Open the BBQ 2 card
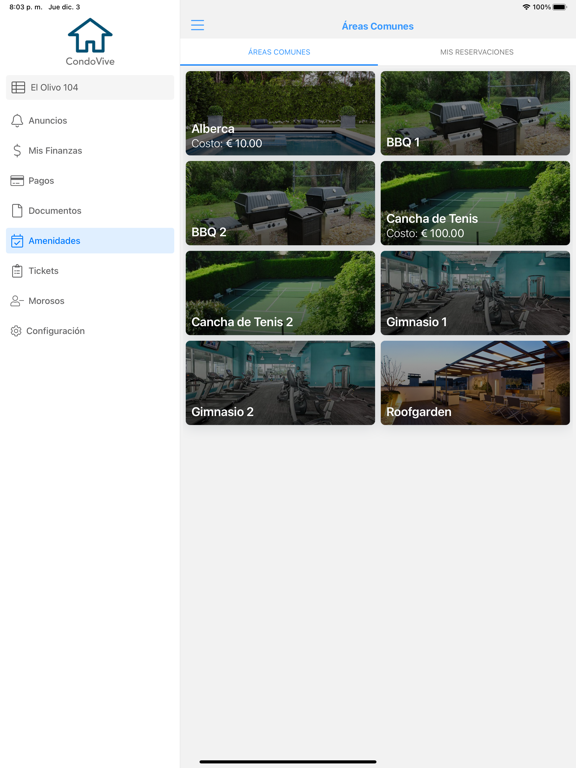The image size is (576, 768). tap(280, 203)
